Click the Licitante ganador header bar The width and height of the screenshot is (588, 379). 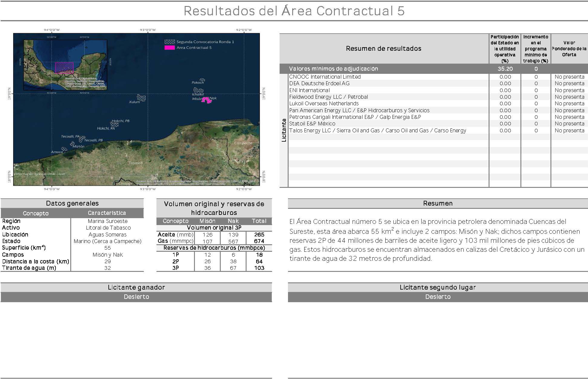[x=136, y=287]
